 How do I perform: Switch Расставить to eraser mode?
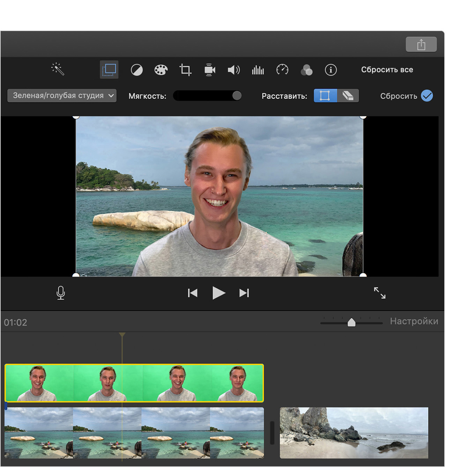(x=348, y=96)
